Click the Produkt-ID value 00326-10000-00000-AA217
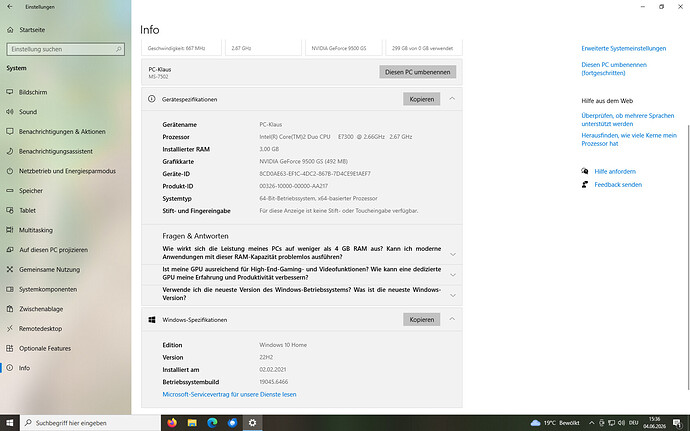This screenshot has width=690, height=431. click(294, 186)
